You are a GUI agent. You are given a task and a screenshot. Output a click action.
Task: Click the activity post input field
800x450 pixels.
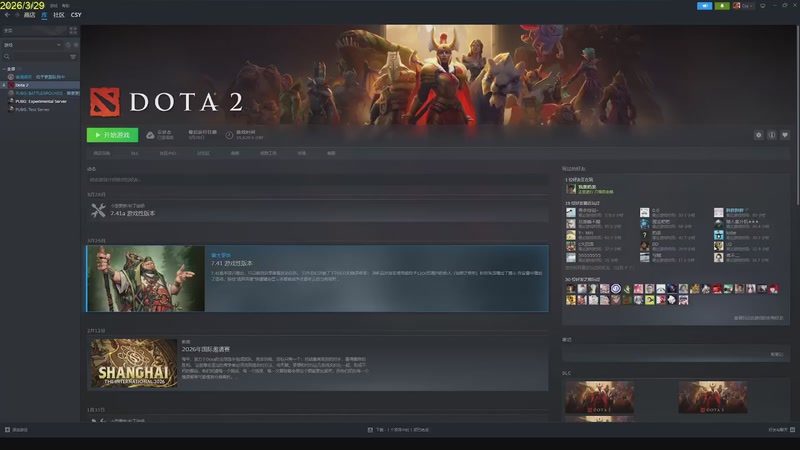point(317,180)
